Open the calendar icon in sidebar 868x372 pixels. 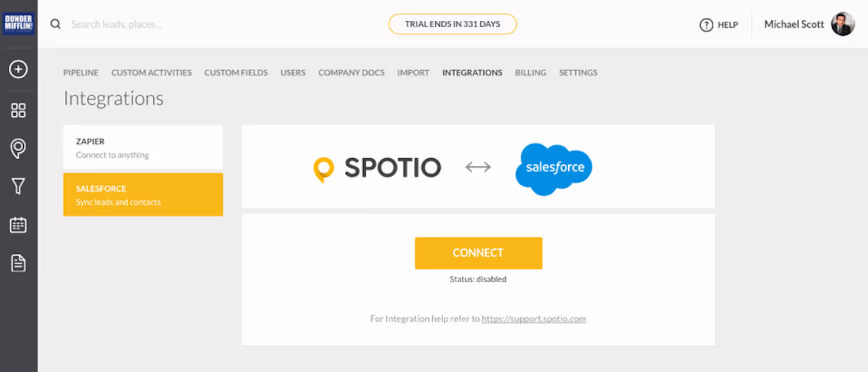click(19, 225)
